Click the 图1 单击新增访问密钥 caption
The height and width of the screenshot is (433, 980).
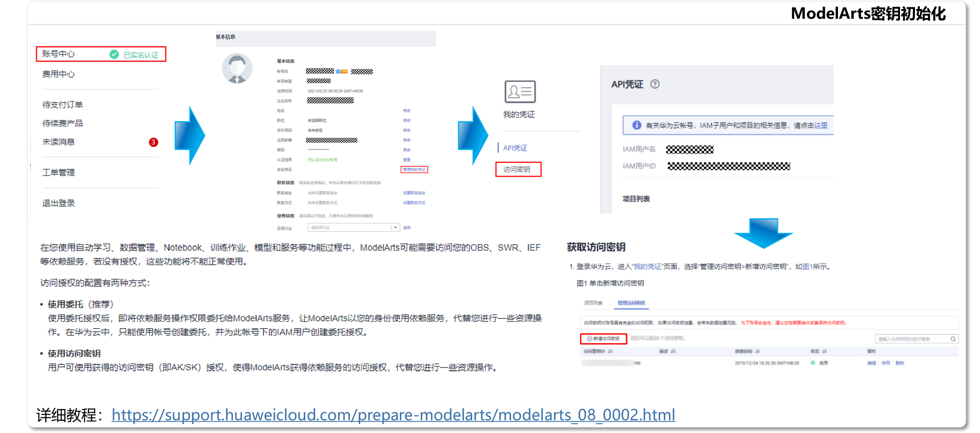(610, 283)
